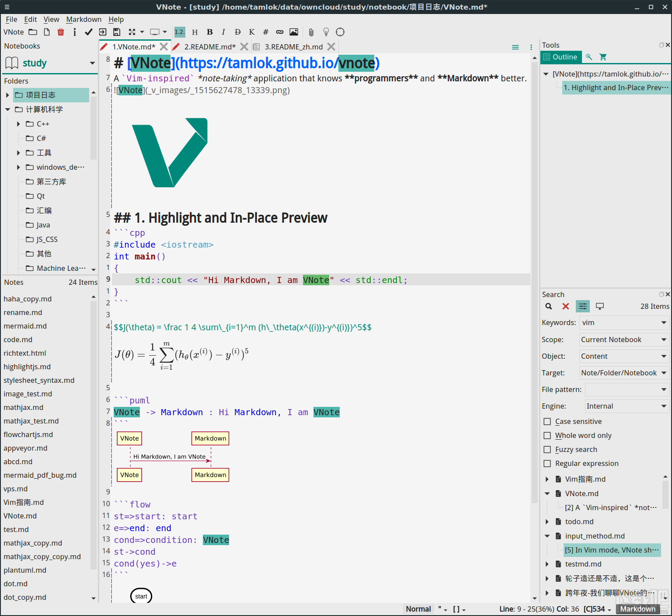This screenshot has height=616, width=672.
Task: Collapse the input_method.md search result
Action: pos(547,536)
